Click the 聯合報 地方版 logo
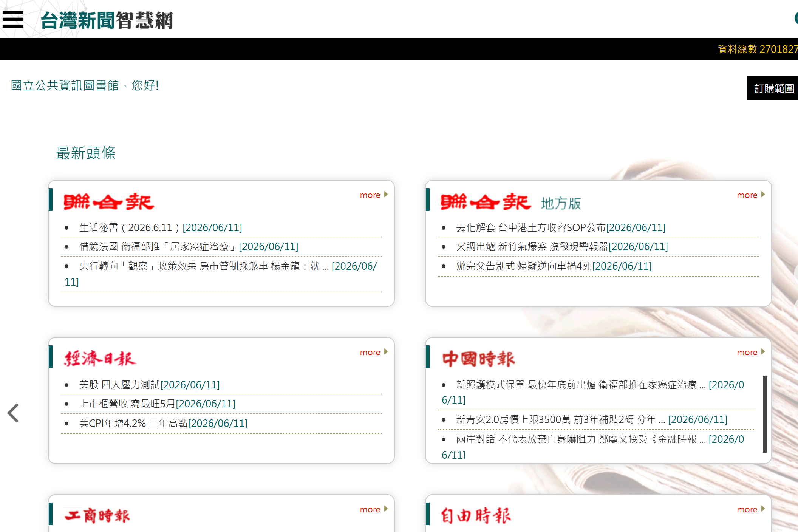Image resolution: width=798 pixels, height=532 pixels. coord(511,202)
